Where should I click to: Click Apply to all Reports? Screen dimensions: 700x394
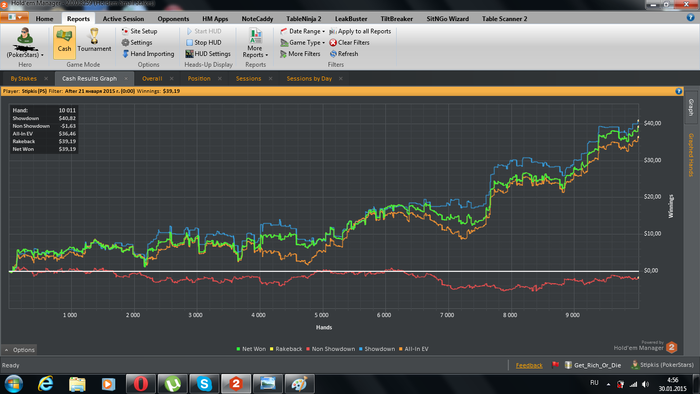click(x=360, y=31)
